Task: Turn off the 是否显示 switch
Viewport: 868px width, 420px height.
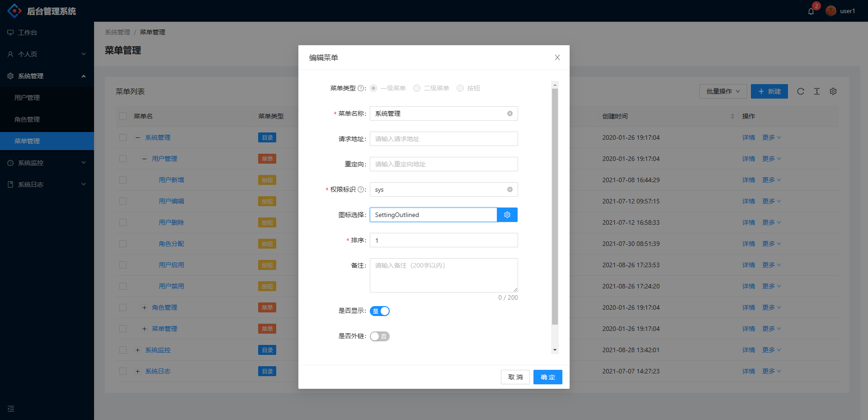Action: click(380, 311)
